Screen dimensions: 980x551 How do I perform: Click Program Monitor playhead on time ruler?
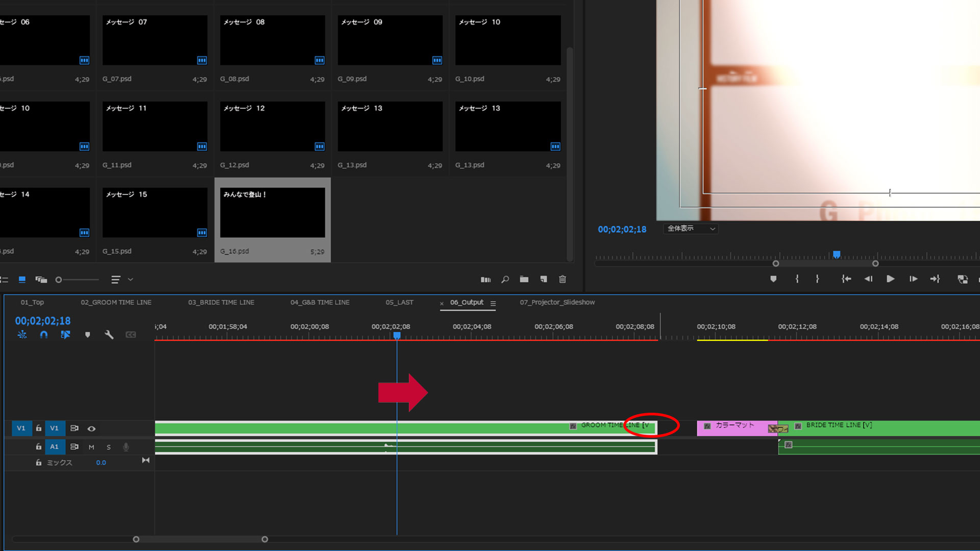point(837,255)
